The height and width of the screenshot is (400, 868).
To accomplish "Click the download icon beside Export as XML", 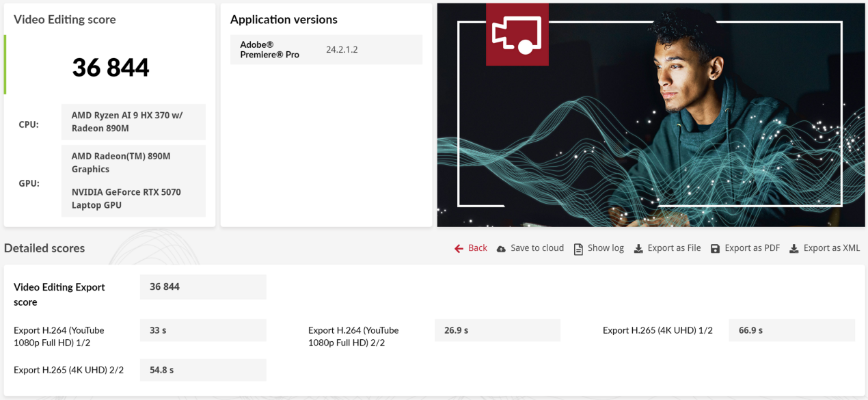I will (x=794, y=249).
